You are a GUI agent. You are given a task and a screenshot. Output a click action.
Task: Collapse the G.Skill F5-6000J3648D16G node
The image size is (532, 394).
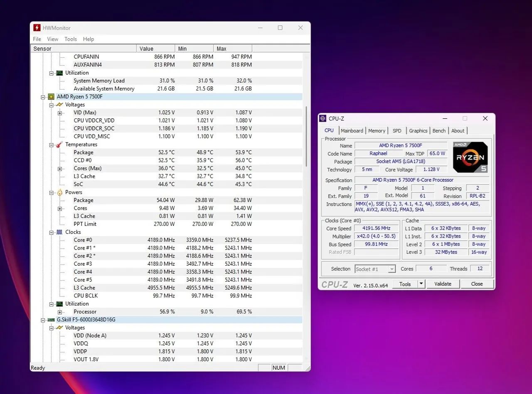point(43,320)
